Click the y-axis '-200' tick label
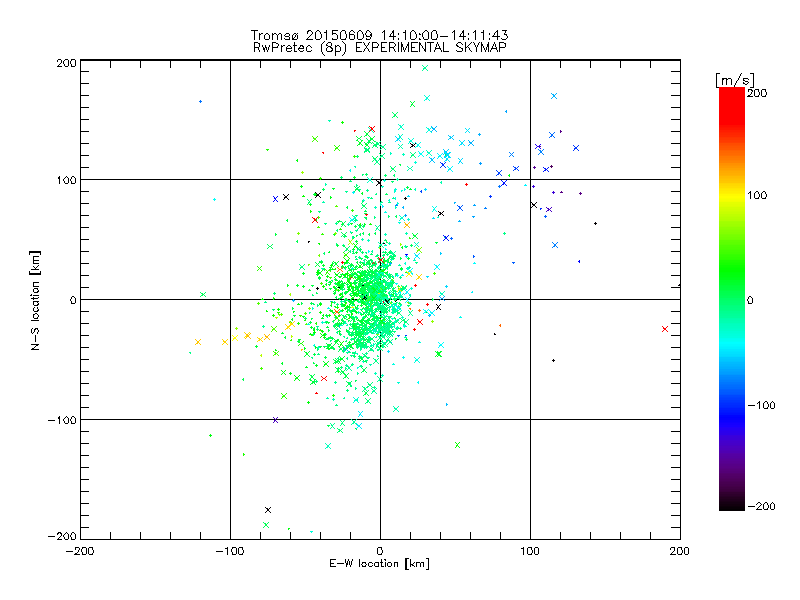Image resolution: width=800 pixels, height=600 pixels. (x=62, y=536)
